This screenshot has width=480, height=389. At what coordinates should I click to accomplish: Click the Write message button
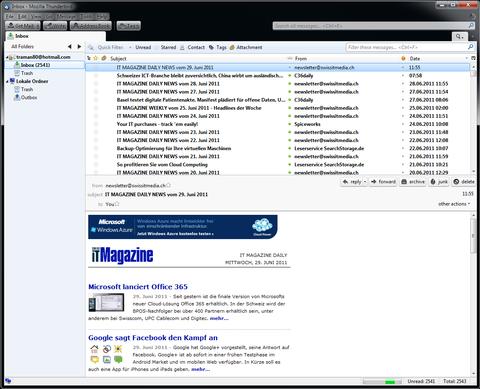click(55, 25)
